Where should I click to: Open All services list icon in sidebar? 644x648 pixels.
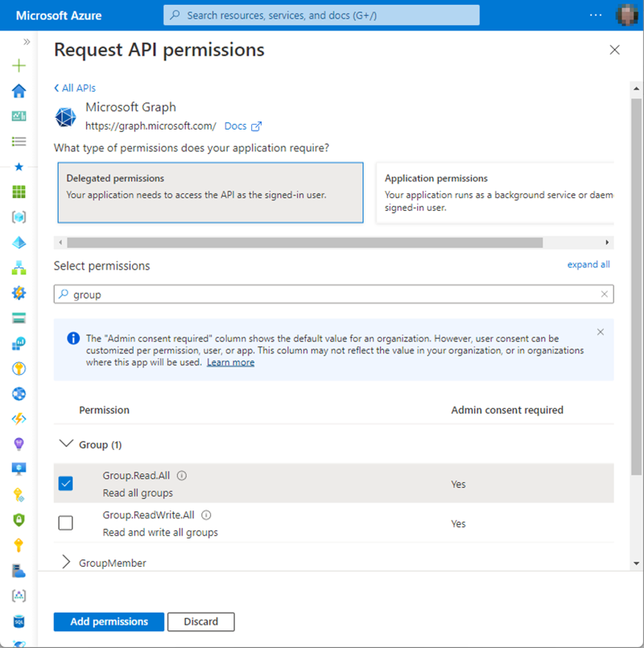[x=19, y=142]
